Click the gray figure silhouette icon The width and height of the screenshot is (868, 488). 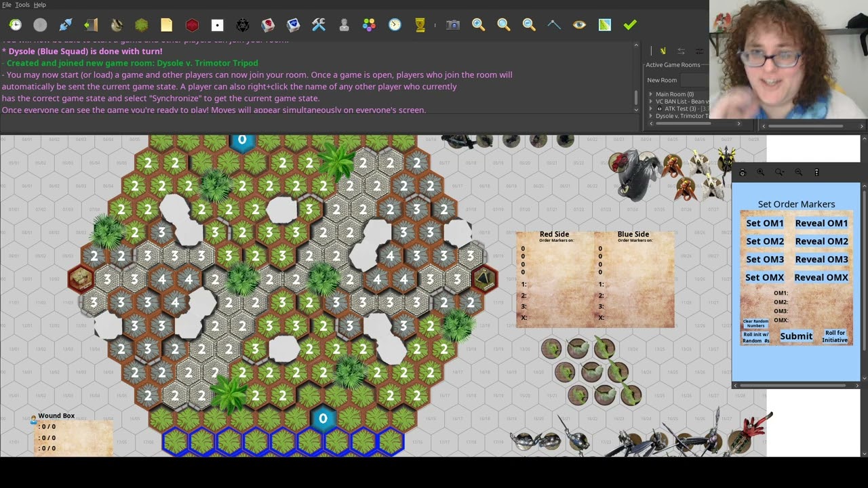(344, 25)
